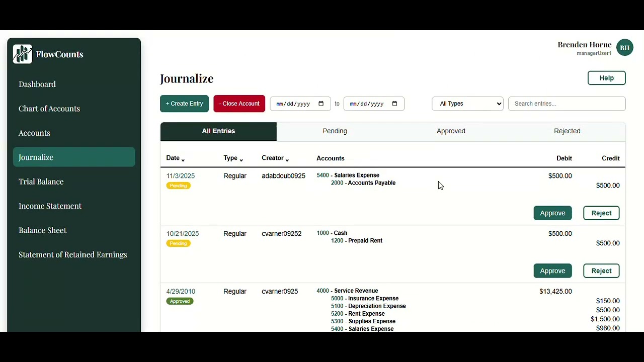Click the Brenden Horne user name

click(584, 45)
